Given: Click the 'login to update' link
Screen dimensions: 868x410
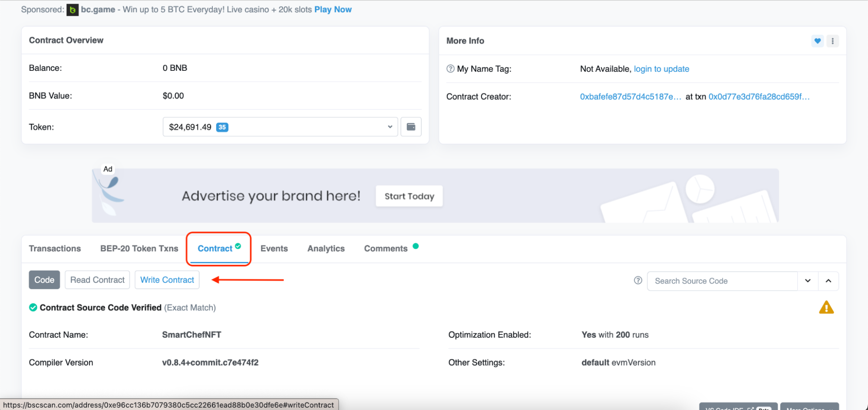Looking at the screenshot, I should pyautogui.click(x=661, y=69).
